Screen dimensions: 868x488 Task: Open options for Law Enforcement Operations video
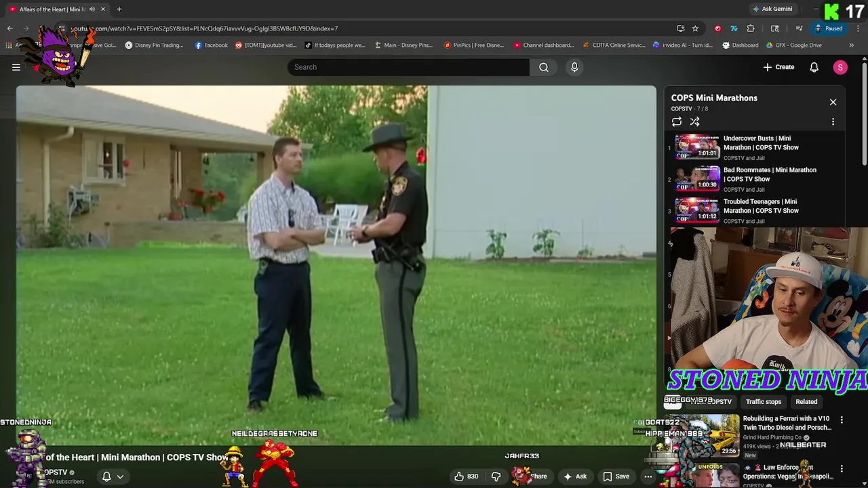(842, 469)
